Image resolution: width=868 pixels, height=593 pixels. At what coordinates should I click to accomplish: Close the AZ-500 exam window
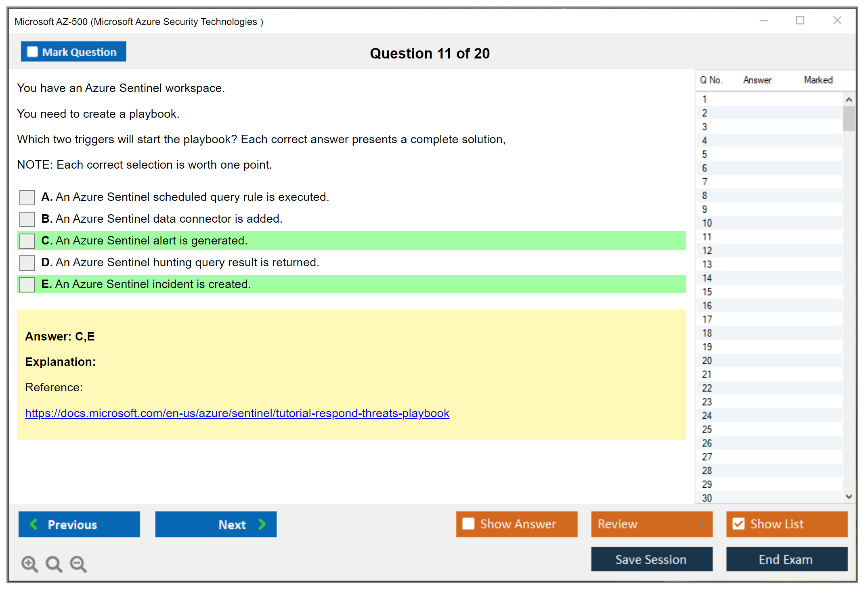tap(837, 21)
